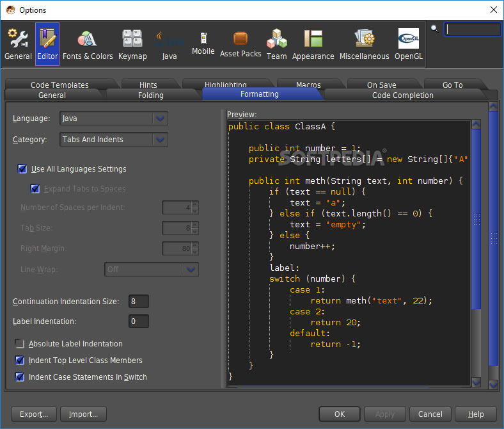504x429 pixels.
Task: Open the Miscellaneous options category
Action: pos(364,44)
